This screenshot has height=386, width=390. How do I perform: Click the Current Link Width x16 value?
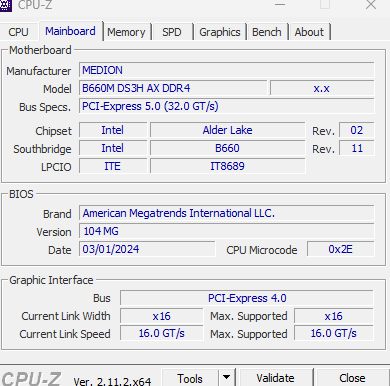(162, 316)
